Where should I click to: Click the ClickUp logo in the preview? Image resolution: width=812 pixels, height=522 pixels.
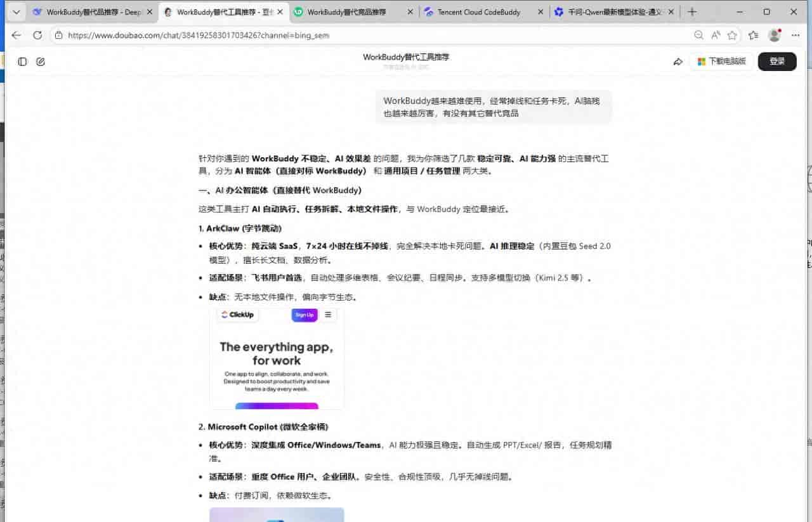pyautogui.click(x=237, y=315)
